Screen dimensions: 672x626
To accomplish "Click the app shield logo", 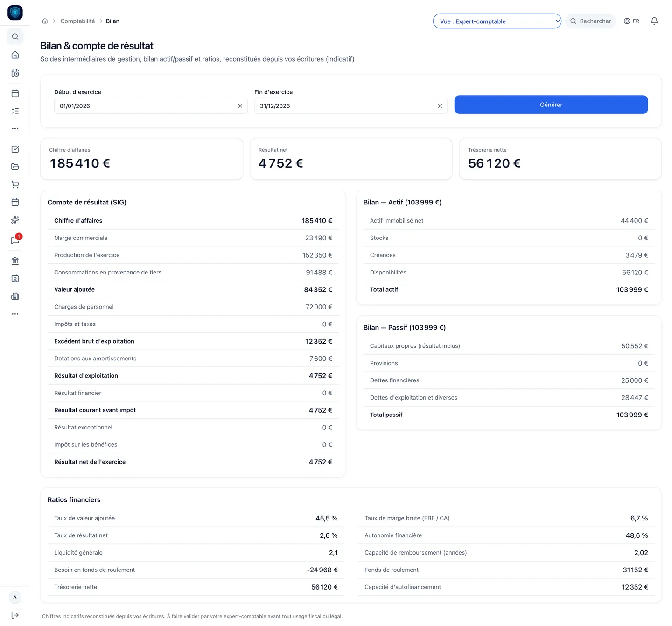I will pyautogui.click(x=15, y=13).
